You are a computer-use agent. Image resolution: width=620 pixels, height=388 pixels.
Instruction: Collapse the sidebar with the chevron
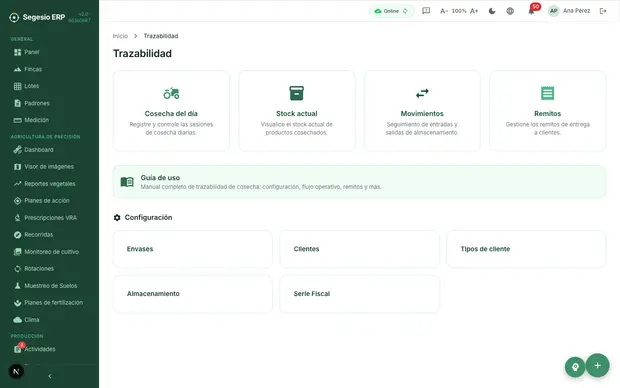(50, 376)
